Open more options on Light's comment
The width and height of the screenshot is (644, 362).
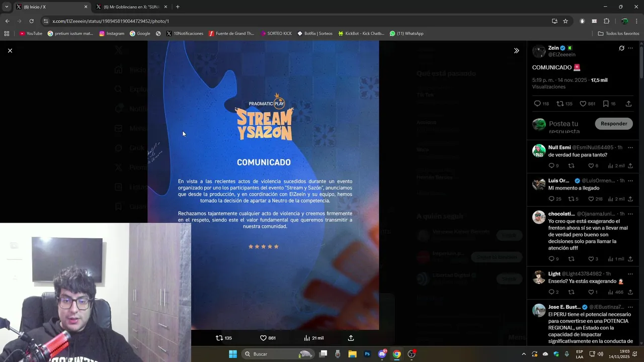pyautogui.click(x=630, y=274)
